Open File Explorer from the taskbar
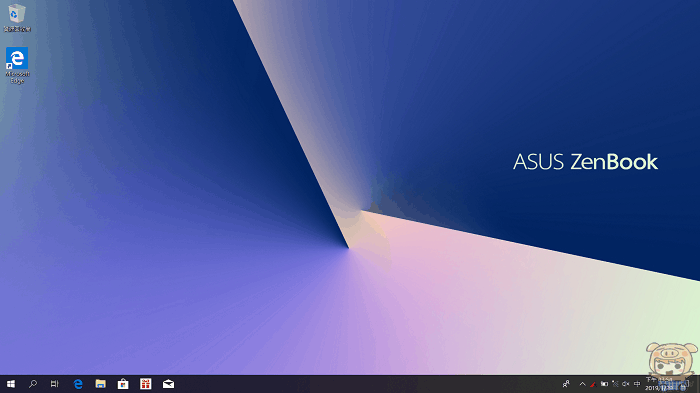The image size is (700, 393). pyautogui.click(x=100, y=384)
